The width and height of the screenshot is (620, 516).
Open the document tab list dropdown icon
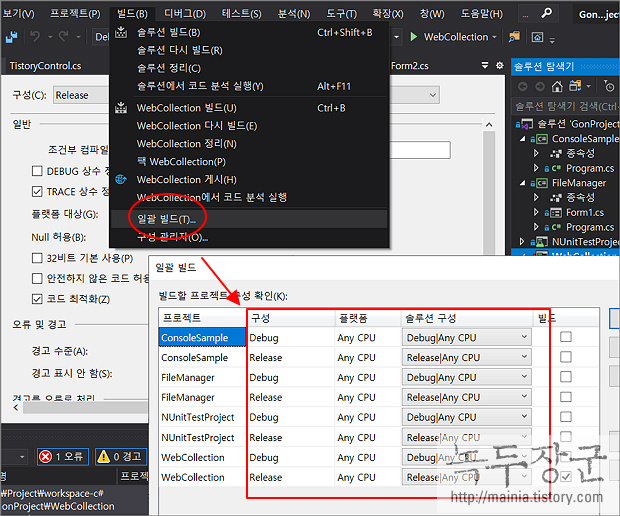click(x=485, y=65)
